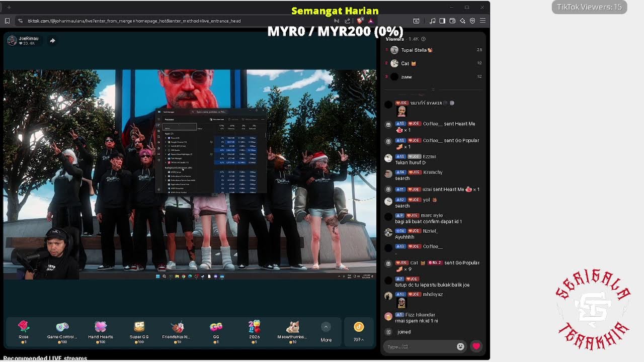The height and width of the screenshot is (362, 644).
Task: Send the Meowthumbs gift
Action: click(x=292, y=332)
